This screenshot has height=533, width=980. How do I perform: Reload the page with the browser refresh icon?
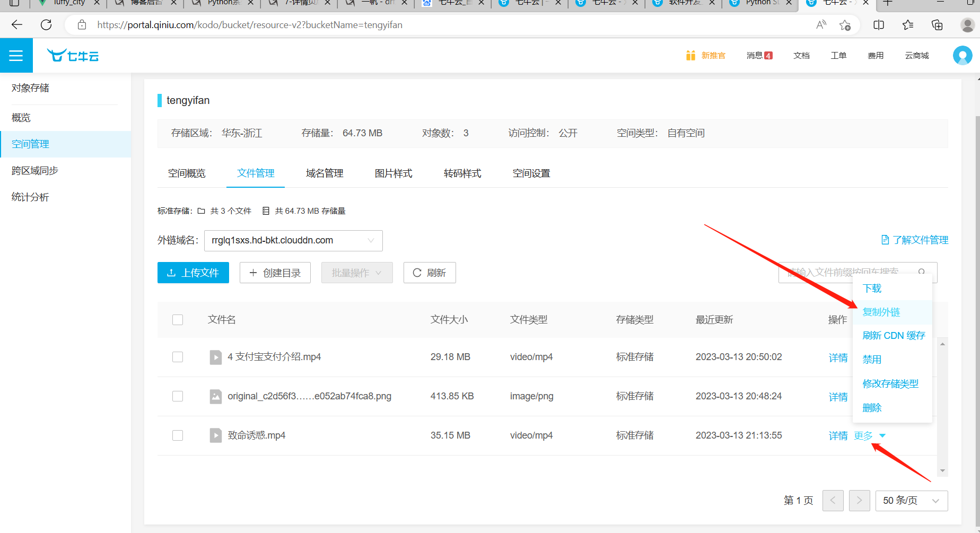46,25
